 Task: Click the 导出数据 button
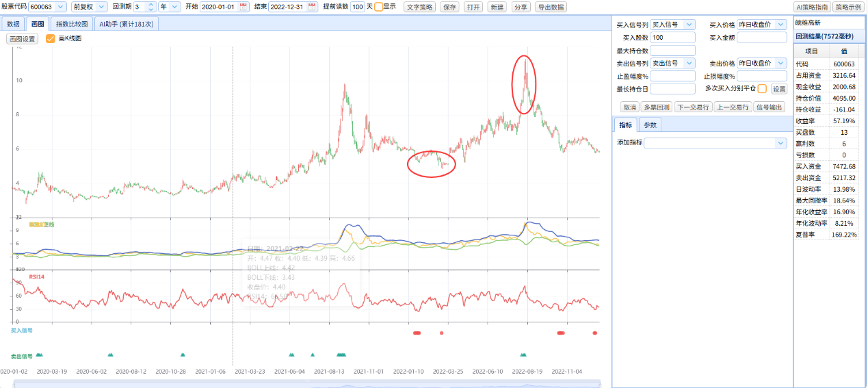pyautogui.click(x=551, y=7)
